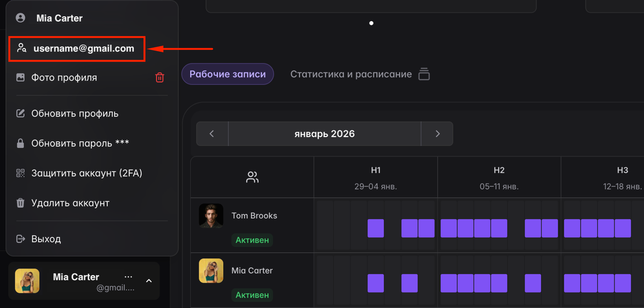Click the user icon beside Mia Carter
644x308 pixels.
coord(20,18)
